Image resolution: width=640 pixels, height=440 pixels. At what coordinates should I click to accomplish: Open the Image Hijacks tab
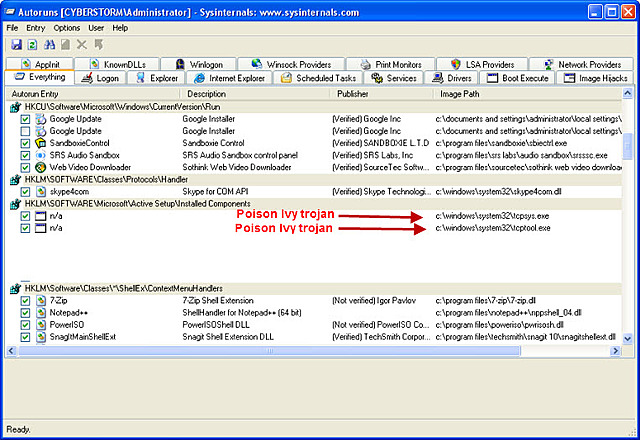click(x=595, y=78)
